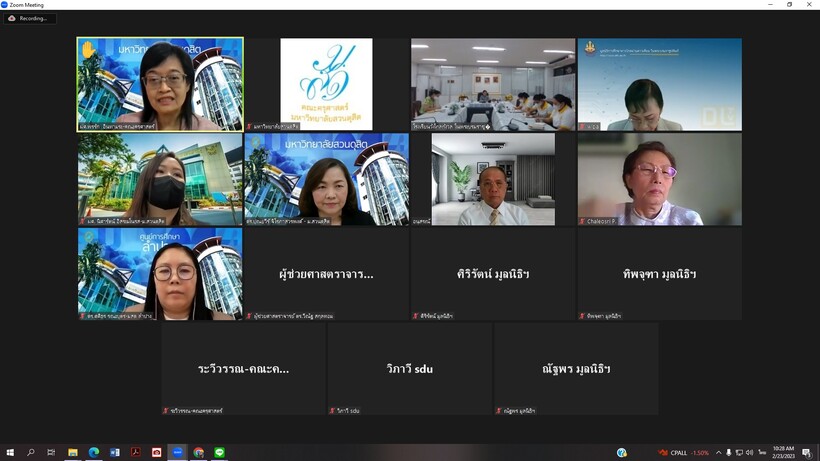Open File Explorer from the taskbar
This screenshot has height=461, width=820.
tap(73, 453)
